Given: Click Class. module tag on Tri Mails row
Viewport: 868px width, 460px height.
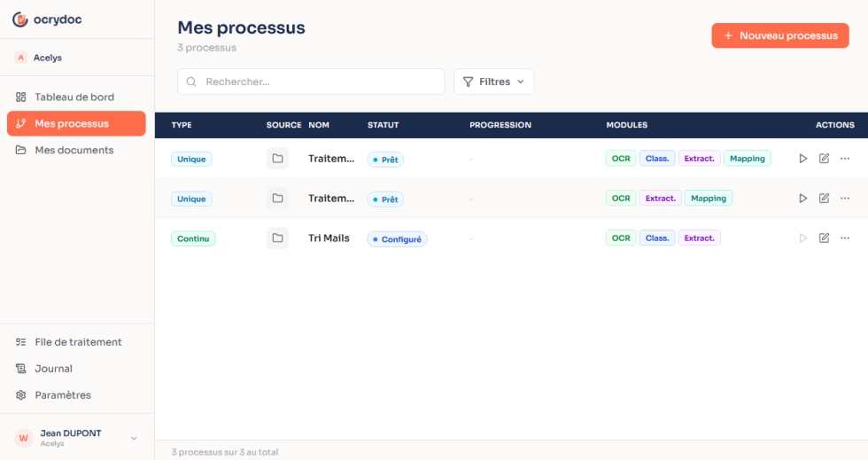Looking at the screenshot, I should pyautogui.click(x=657, y=238).
